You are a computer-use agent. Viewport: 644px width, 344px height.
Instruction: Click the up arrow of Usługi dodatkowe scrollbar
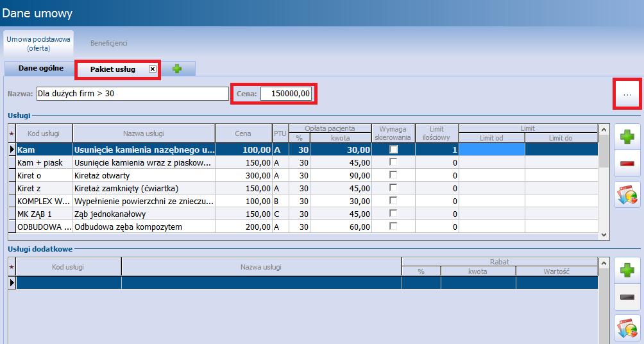[x=604, y=263]
